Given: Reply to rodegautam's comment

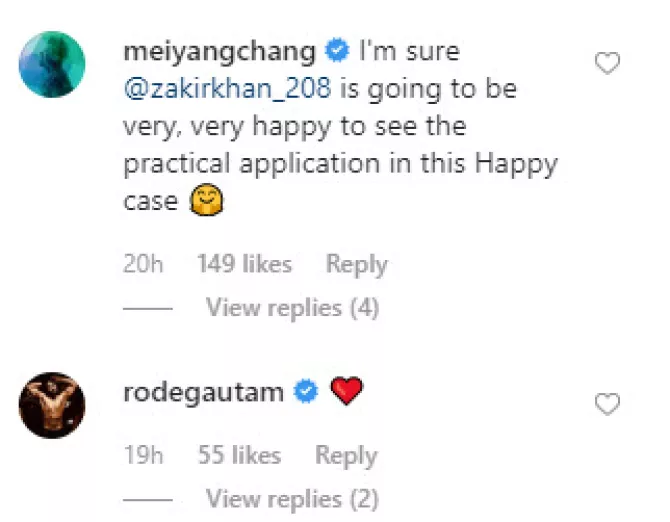Looking at the screenshot, I should (x=345, y=455).
